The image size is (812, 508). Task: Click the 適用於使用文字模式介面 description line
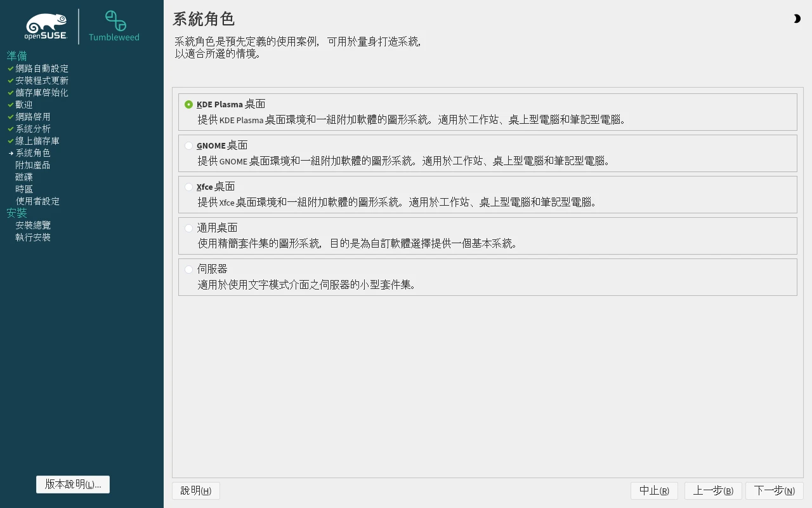(307, 284)
